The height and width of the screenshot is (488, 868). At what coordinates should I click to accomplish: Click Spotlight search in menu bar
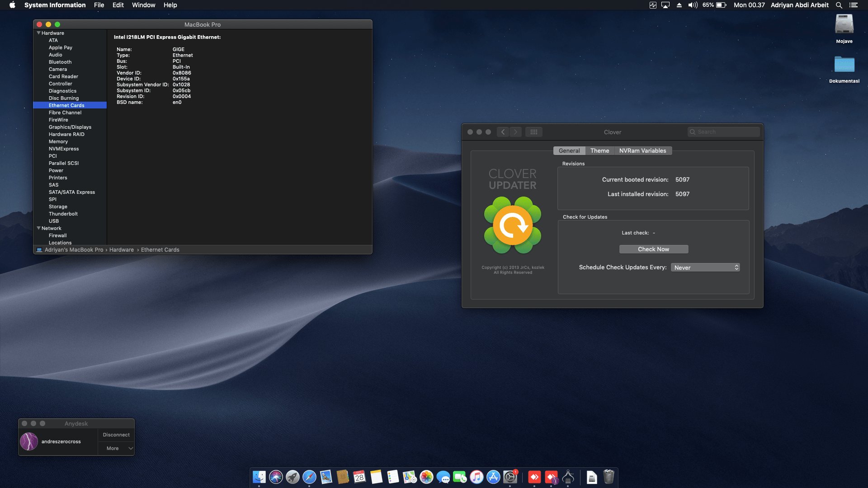coord(839,5)
